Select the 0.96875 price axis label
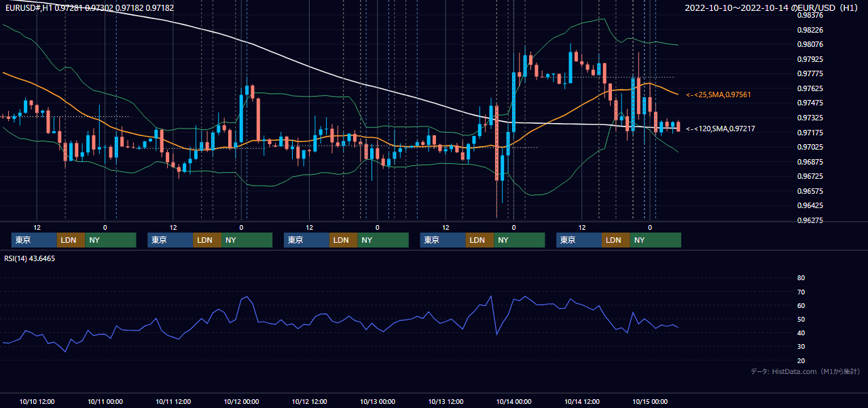The height and width of the screenshot is (408, 868). (x=810, y=162)
